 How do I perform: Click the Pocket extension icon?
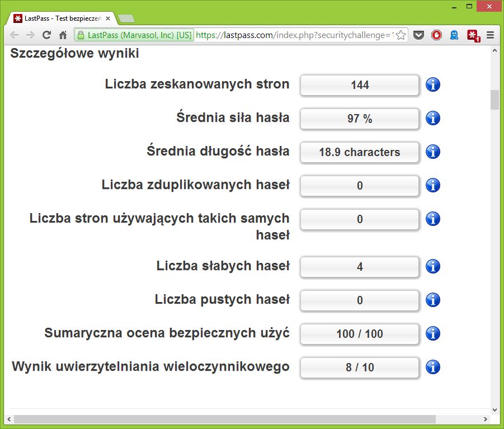pyautogui.click(x=418, y=35)
